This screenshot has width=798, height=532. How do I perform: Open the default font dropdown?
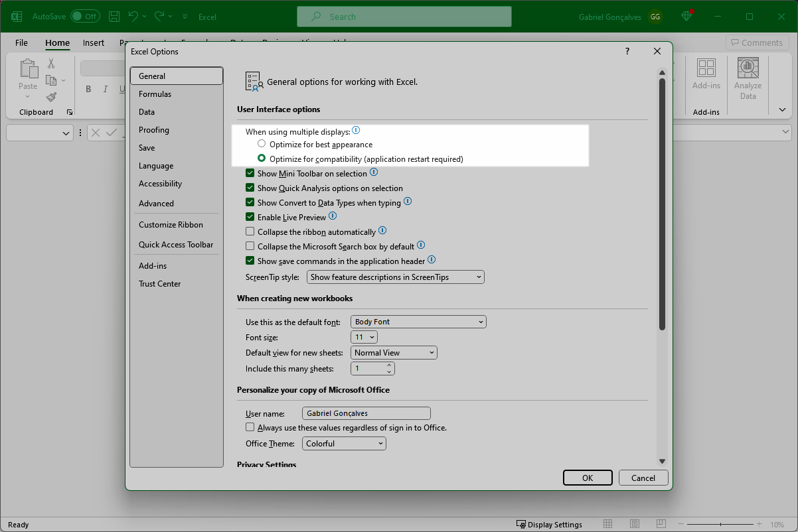(x=419, y=322)
